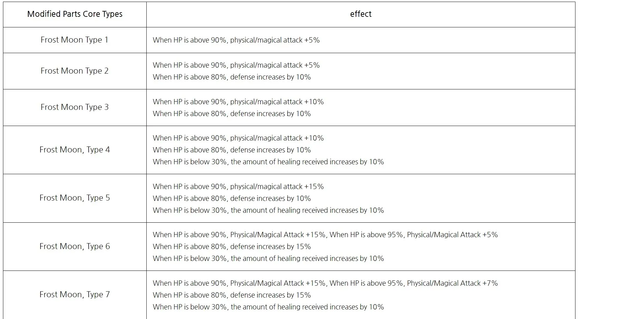The height and width of the screenshot is (319, 644).
Task: Click Type 3 'physical/magical attack +10%' line
Action: (238, 102)
